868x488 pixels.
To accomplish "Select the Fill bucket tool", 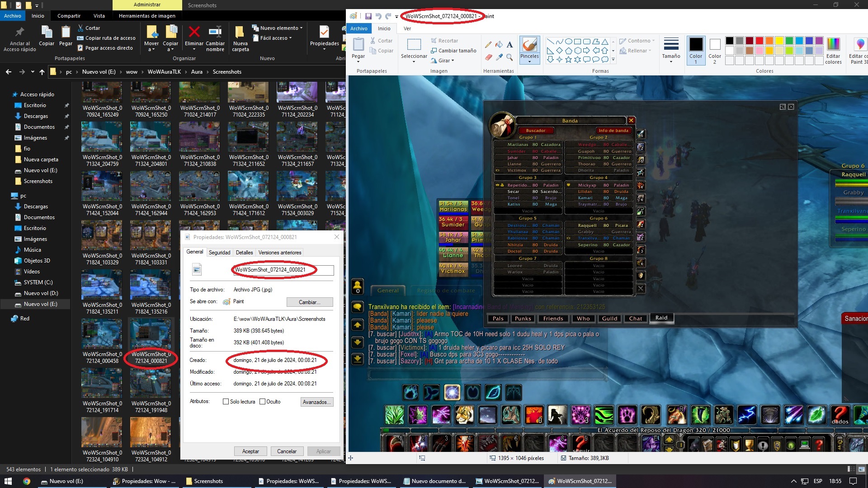I will (x=499, y=44).
